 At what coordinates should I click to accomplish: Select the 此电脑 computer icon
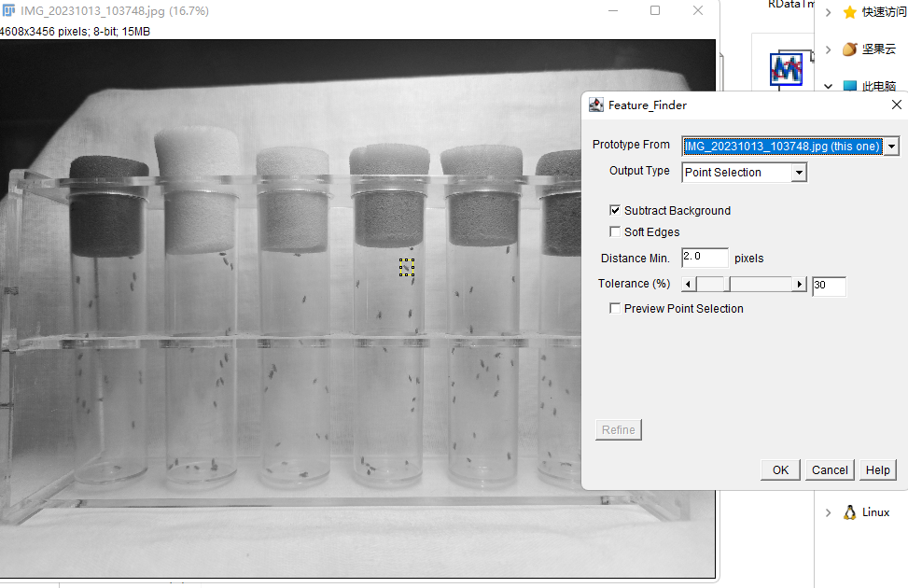(849, 86)
